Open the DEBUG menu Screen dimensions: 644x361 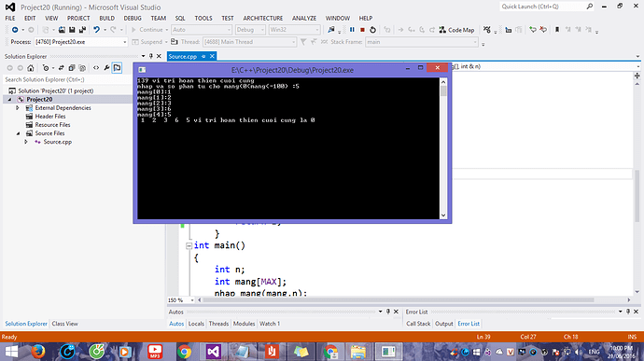(x=133, y=18)
